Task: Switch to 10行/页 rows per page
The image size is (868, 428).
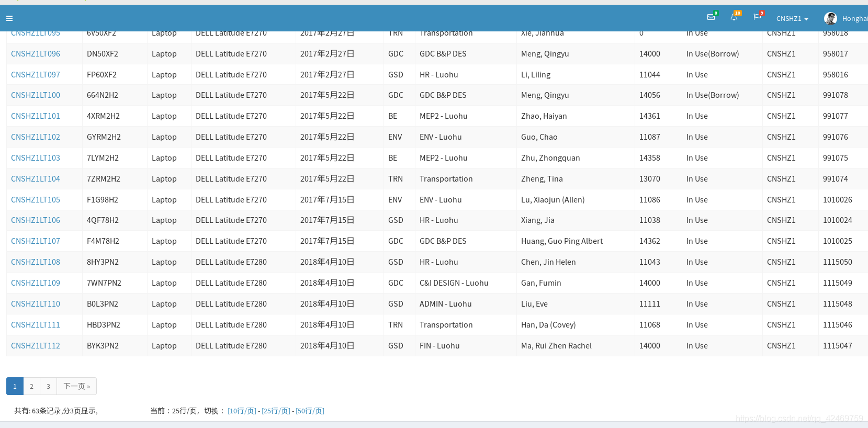Action: point(242,411)
